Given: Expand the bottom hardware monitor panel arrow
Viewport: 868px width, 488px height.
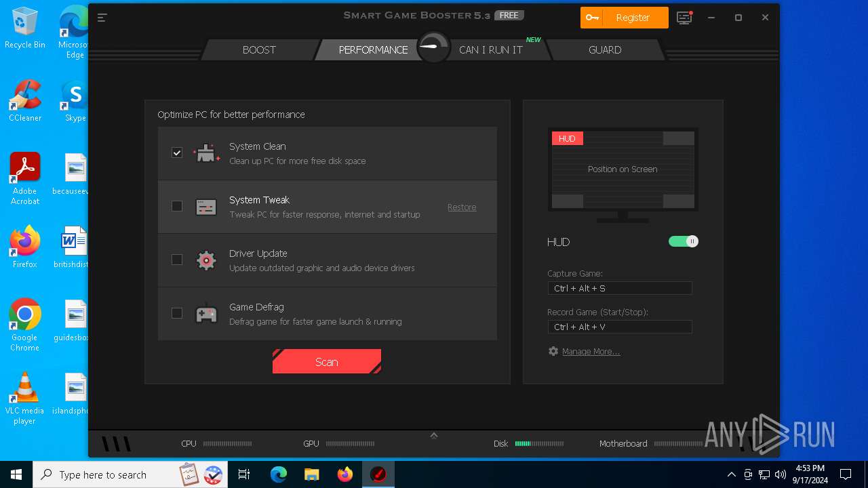Looking at the screenshot, I should (434, 436).
